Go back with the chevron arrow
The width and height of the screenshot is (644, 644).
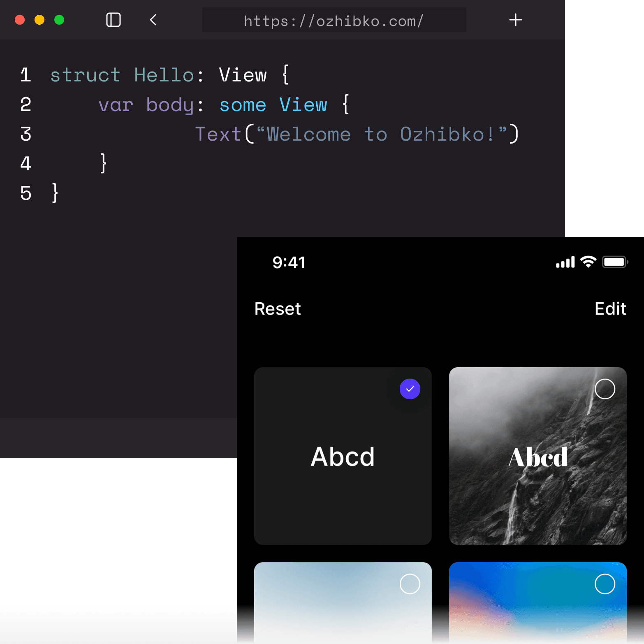pos(153,20)
